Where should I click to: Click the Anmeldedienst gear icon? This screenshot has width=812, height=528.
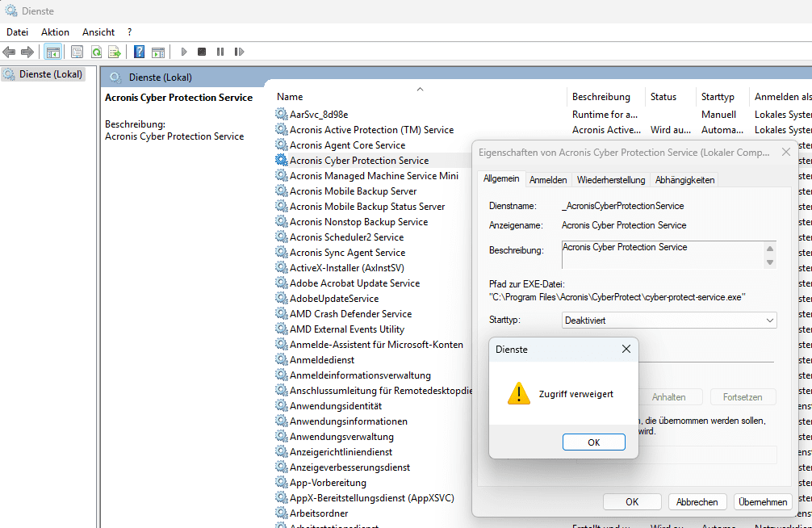click(x=281, y=359)
